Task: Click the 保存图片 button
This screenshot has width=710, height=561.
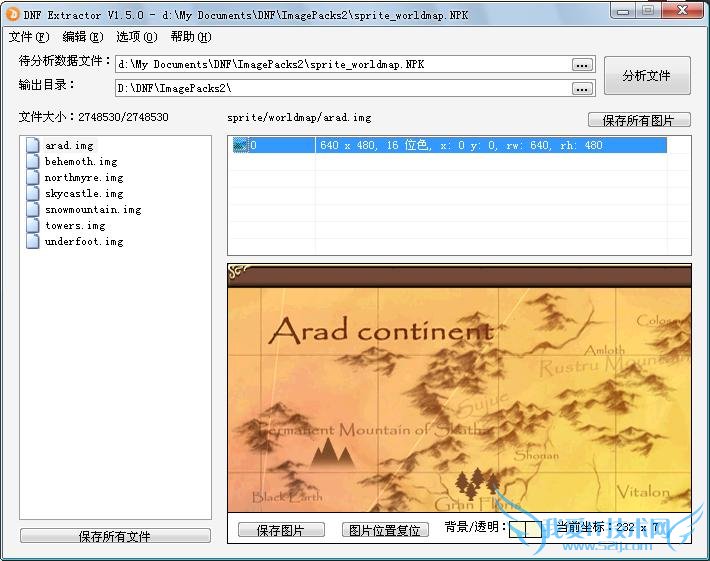Action: tap(281, 530)
